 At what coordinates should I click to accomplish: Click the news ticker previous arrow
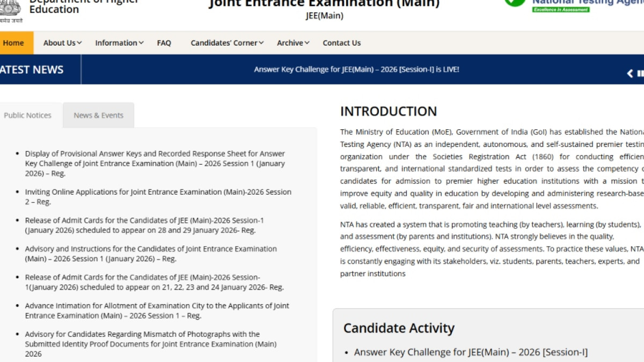click(x=630, y=73)
